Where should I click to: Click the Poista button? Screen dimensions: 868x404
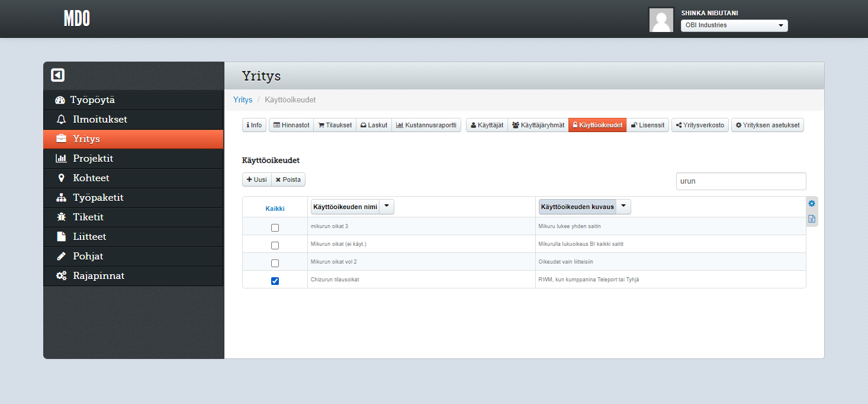point(288,179)
